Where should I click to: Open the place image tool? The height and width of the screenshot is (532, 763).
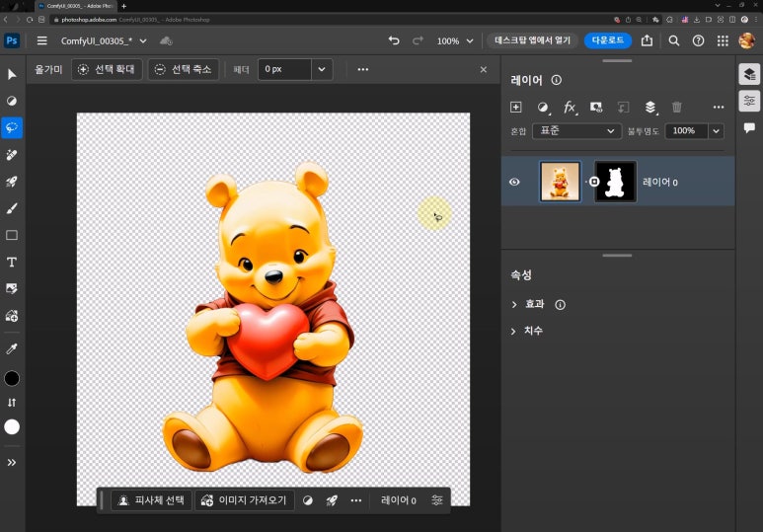pyautogui.click(x=12, y=288)
